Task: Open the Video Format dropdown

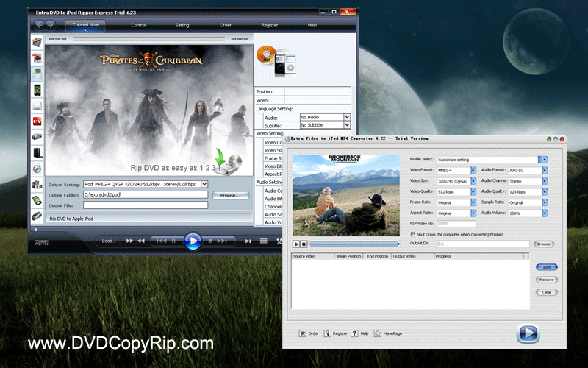Action: [473, 171]
